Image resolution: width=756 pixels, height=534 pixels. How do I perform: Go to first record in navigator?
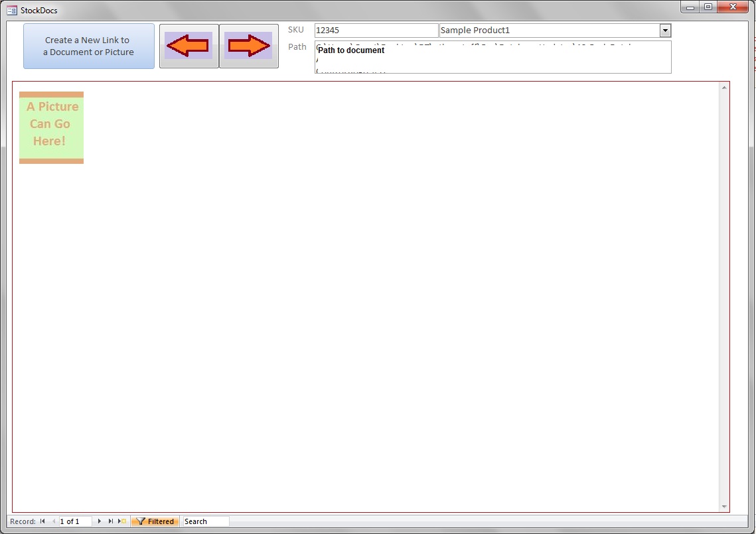[x=42, y=521]
